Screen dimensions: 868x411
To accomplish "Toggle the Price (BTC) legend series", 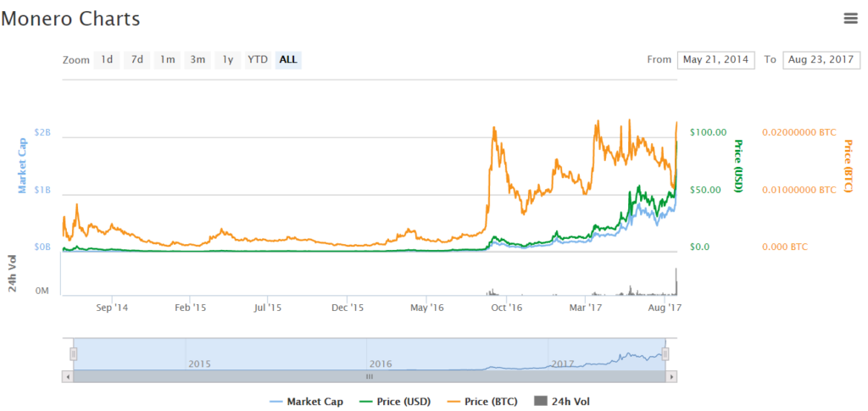I will pyautogui.click(x=482, y=402).
